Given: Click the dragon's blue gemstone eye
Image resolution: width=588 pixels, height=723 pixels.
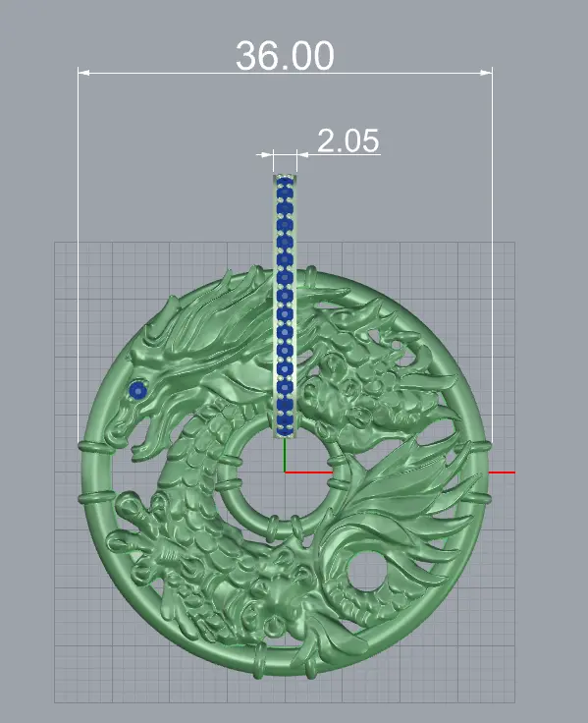Looking at the screenshot, I should [137, 390].
